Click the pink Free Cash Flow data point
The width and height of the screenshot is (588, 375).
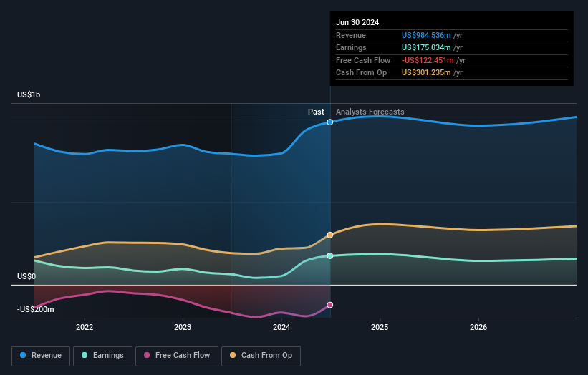pyautogui.click(x=329, y=305)
